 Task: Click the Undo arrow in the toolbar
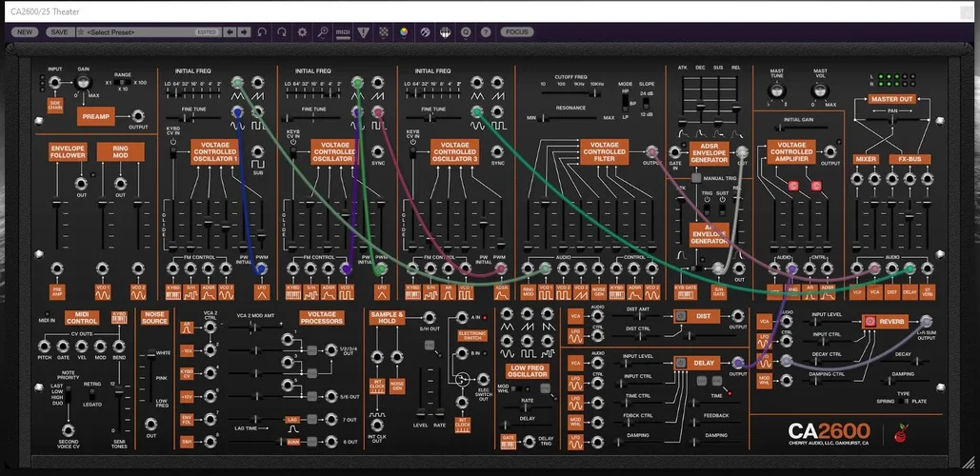(x=262, y=32)
